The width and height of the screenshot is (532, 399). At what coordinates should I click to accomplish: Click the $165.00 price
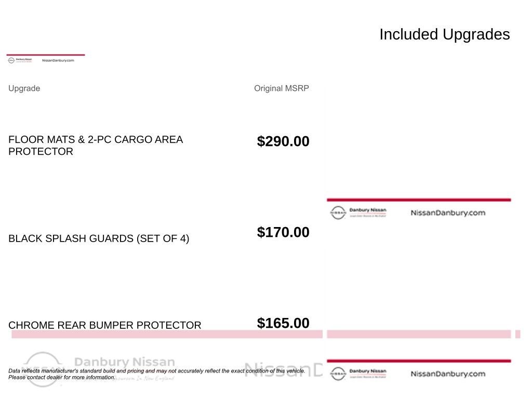coord(283,323)
